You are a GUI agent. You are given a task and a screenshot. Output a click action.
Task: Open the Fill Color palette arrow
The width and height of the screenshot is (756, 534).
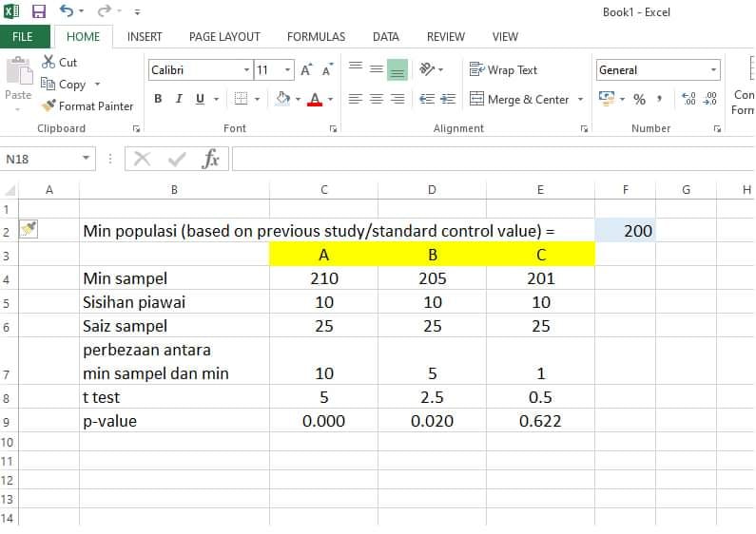tap(298, 99)
